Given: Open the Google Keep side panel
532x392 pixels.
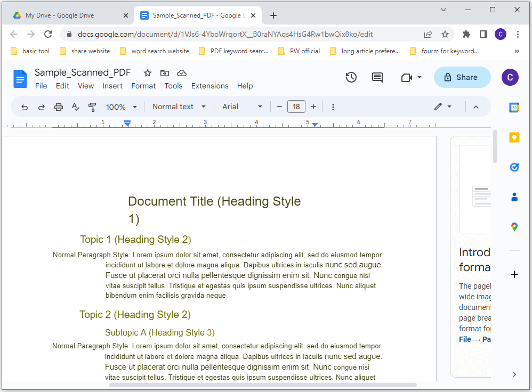Looking at the screenshot, I should (x=514, y=137).
